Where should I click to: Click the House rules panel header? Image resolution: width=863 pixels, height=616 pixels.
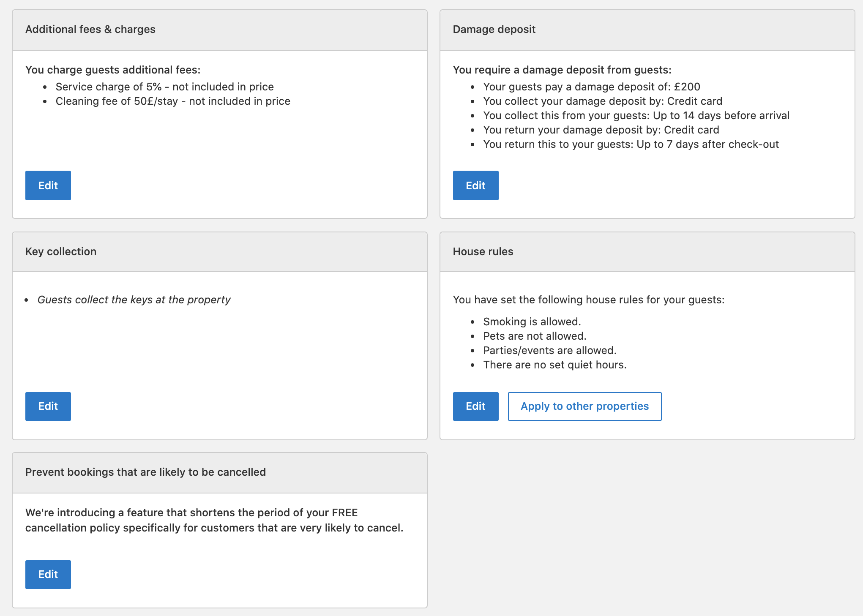point(483,252)
